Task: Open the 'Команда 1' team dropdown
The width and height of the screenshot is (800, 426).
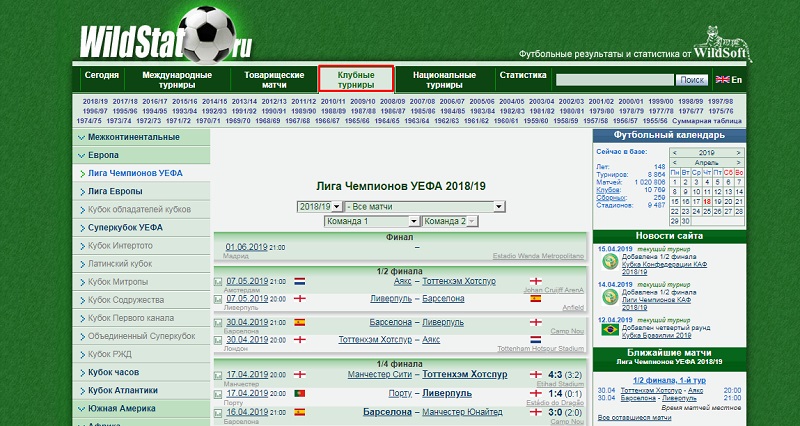Action: coord(370,221)
